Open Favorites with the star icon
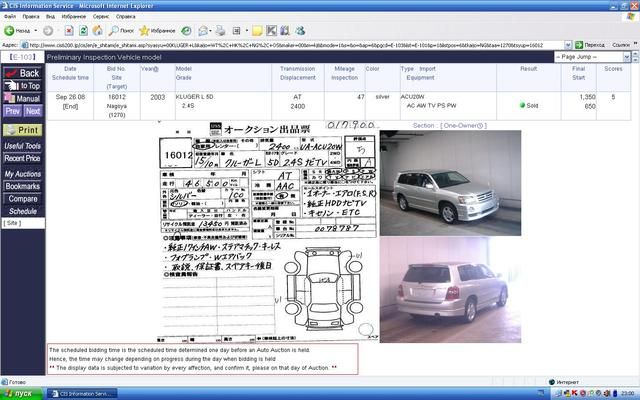Viewport: 640px width, 400px height. click(157, 31)
